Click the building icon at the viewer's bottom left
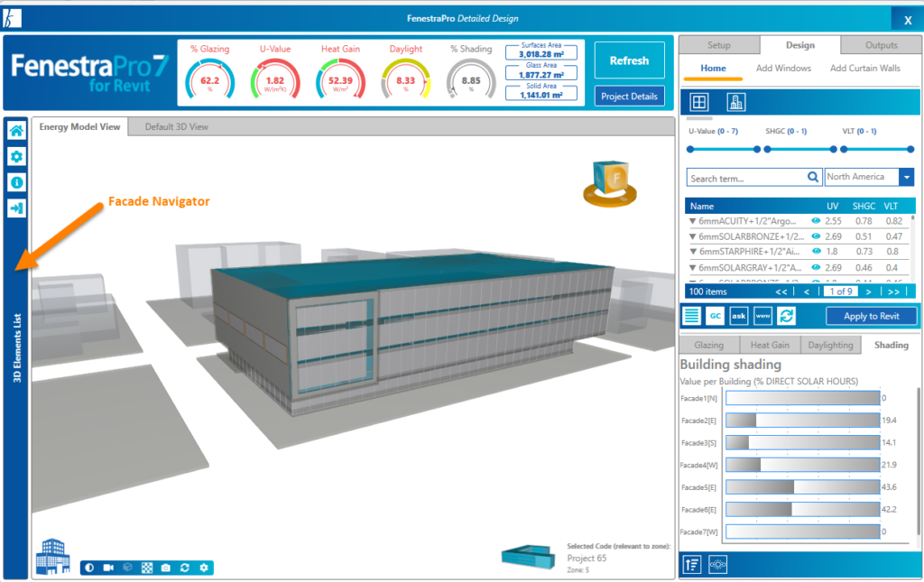This screenshot has width=924, height=582. [x=52, y=556]
